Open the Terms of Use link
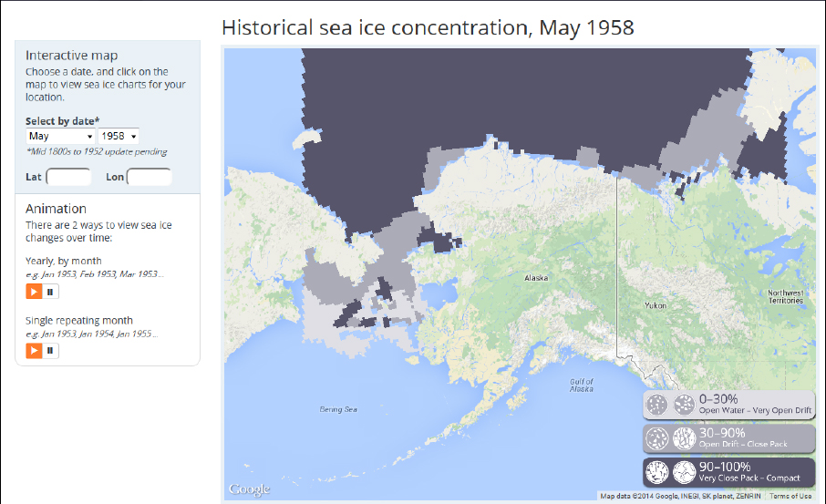Image resolution: width=826 pixels, height=504 pixels. click(x=790, y=496)
